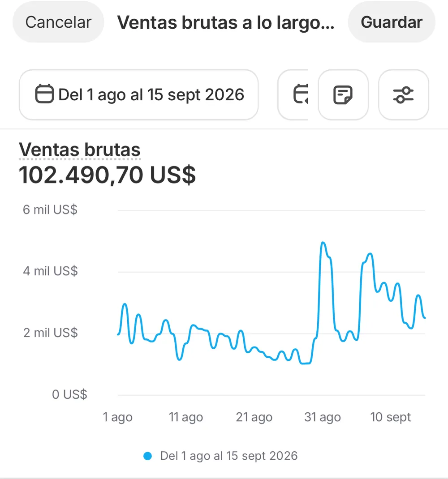Click the Cancelar button
Screen dimensions: 448x479
pos(58,22)
